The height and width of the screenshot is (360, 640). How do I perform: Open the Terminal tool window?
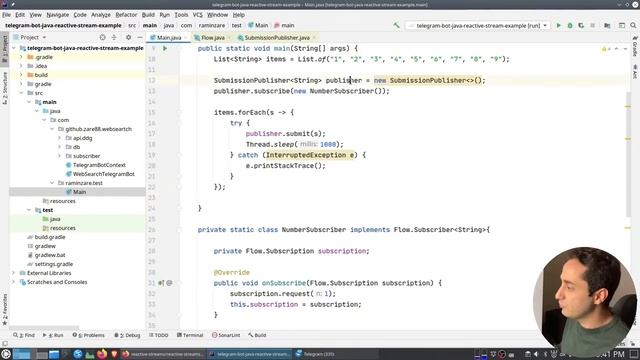(x=190, y=335)
